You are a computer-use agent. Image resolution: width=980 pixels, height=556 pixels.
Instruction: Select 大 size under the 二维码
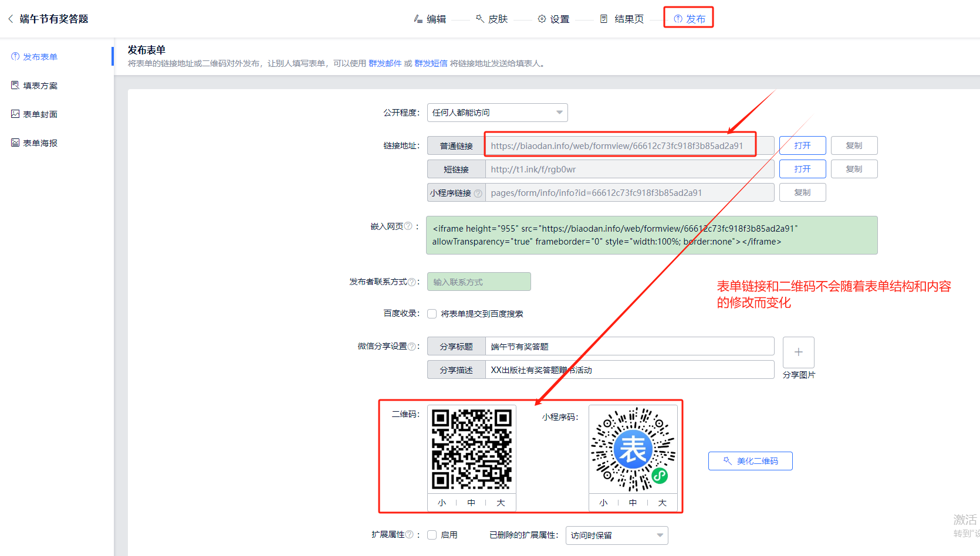coord(501,503)
